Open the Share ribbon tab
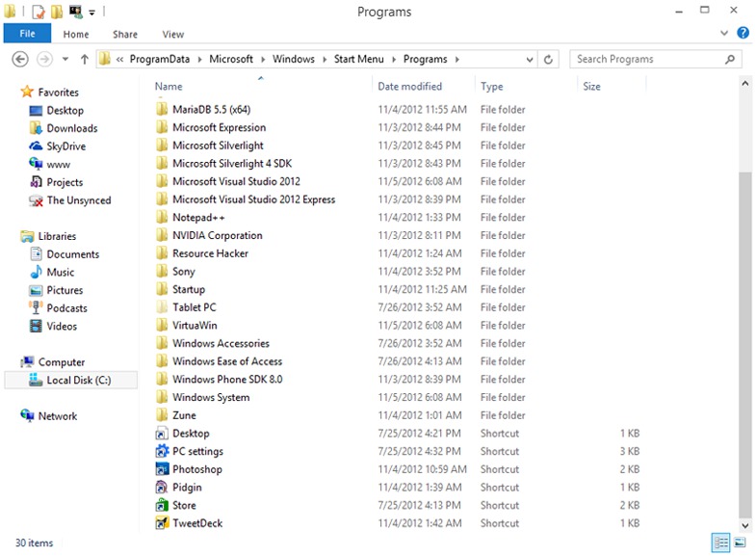 point(125,35)
